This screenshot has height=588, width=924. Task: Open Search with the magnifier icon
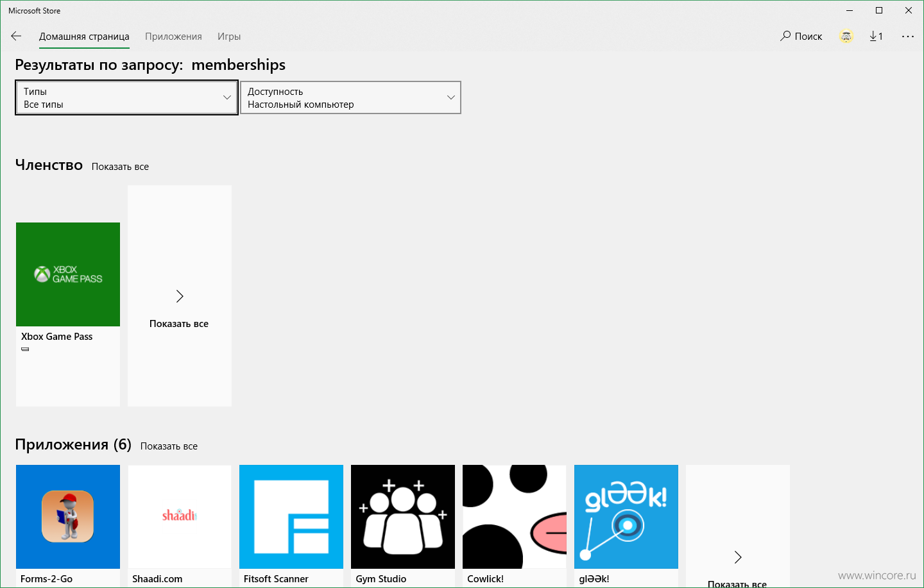point(785,36)
